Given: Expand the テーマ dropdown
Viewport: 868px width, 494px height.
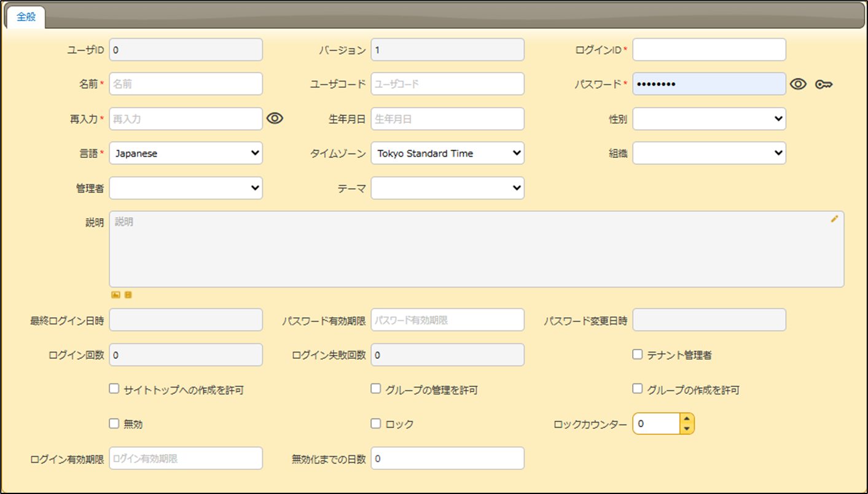Looking at the screenshot, I should (447, 189).
